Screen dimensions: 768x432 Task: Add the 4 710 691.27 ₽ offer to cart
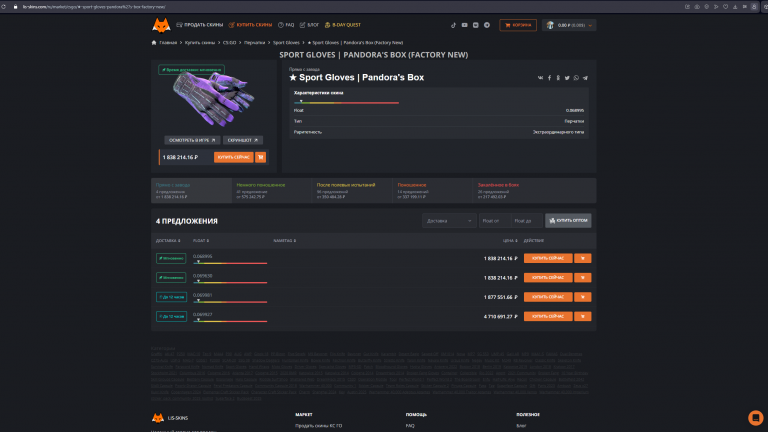point(583,316)
